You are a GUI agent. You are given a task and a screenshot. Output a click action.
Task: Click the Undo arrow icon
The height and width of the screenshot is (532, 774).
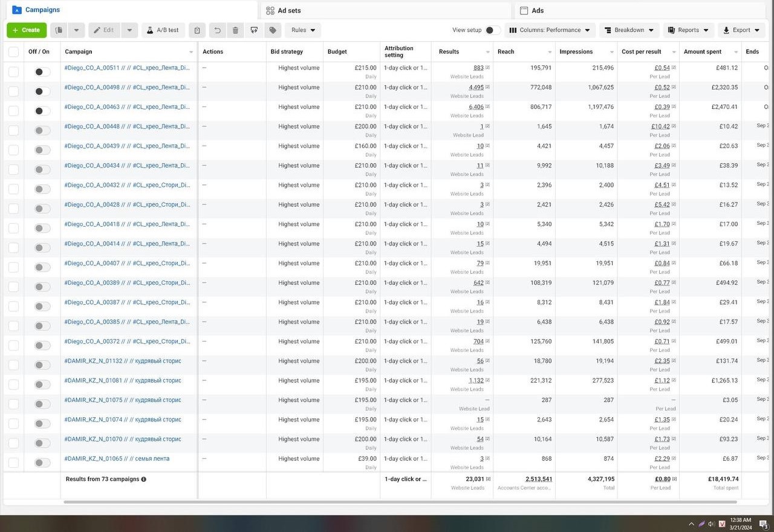(x=217, y=30)
